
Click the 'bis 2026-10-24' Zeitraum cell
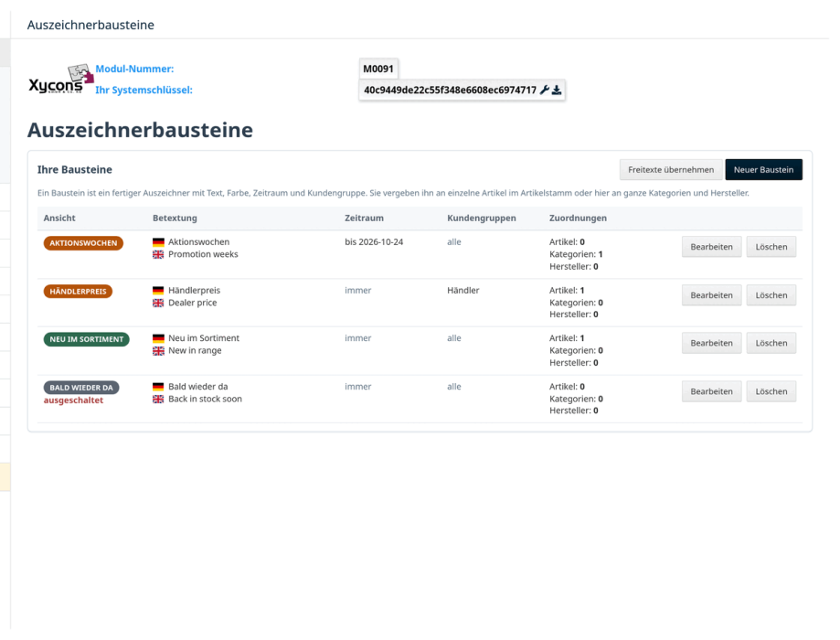pyautogui.click(x=374, y=242)
